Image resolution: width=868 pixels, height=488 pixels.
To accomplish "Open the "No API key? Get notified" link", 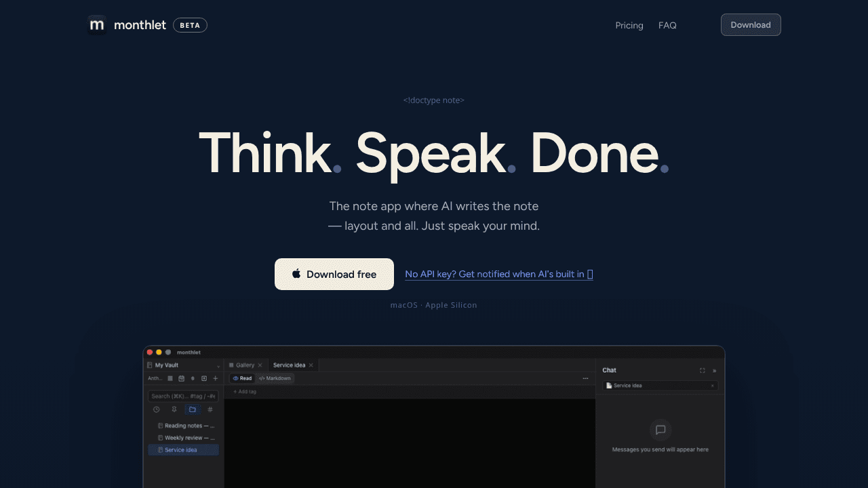I will (499, 274).
